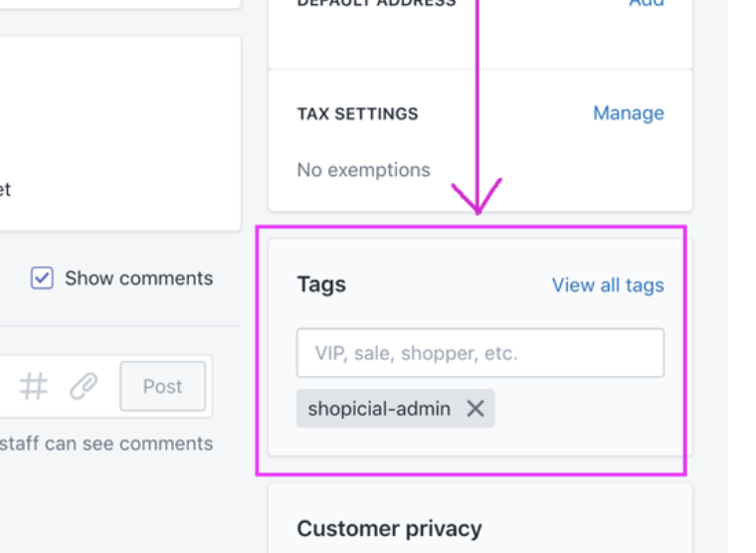Click the Show comments label text

pyautogui.click(x=138, y=278)
